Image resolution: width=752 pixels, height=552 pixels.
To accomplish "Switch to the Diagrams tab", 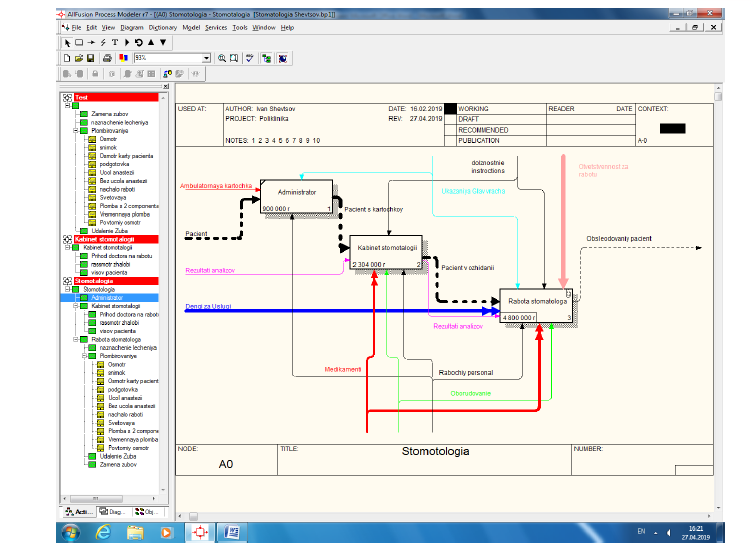I will pyautogui.click(x=110, y=511).
